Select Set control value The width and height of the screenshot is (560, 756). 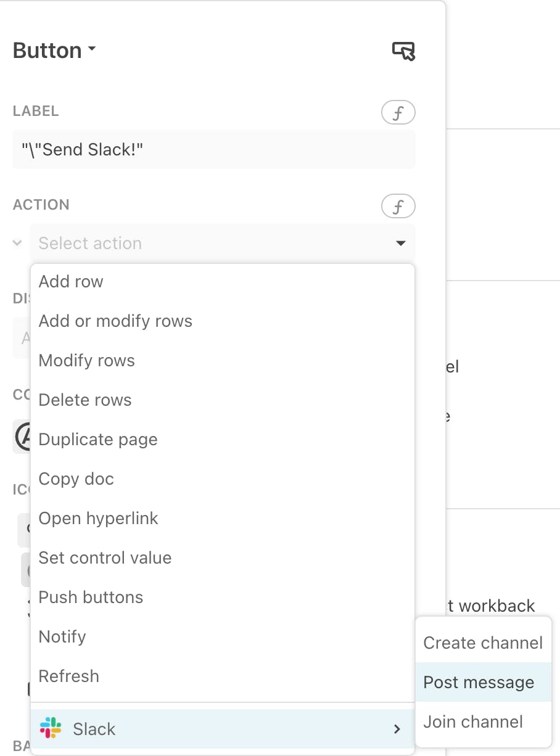coord(222,558)
